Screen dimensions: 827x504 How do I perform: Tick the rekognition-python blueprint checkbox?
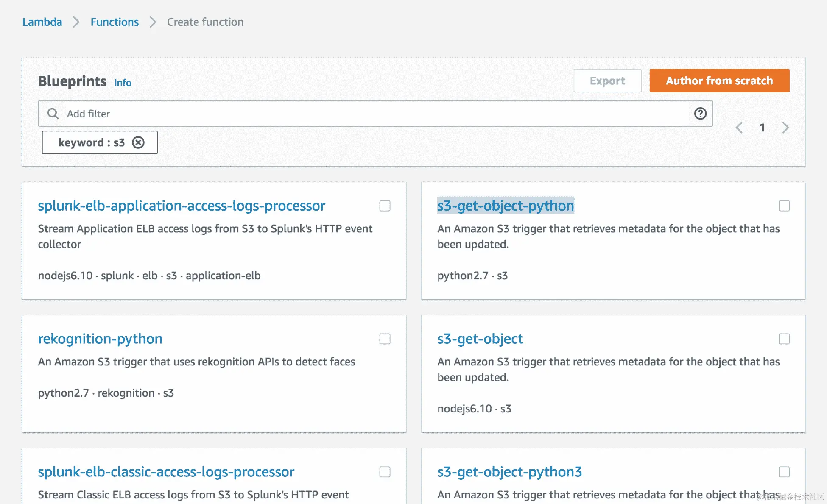coord(385,339)
